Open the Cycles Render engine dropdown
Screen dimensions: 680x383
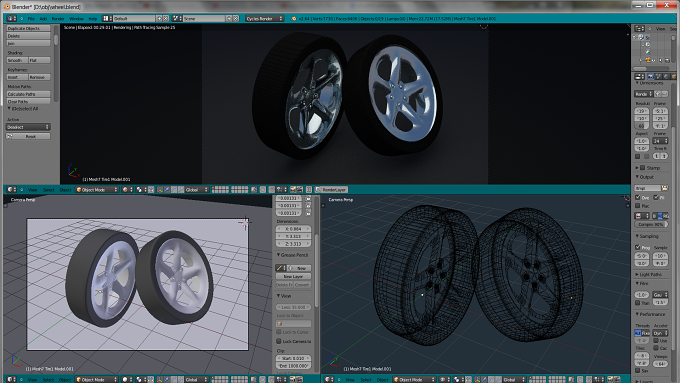[x=265, y=19]
